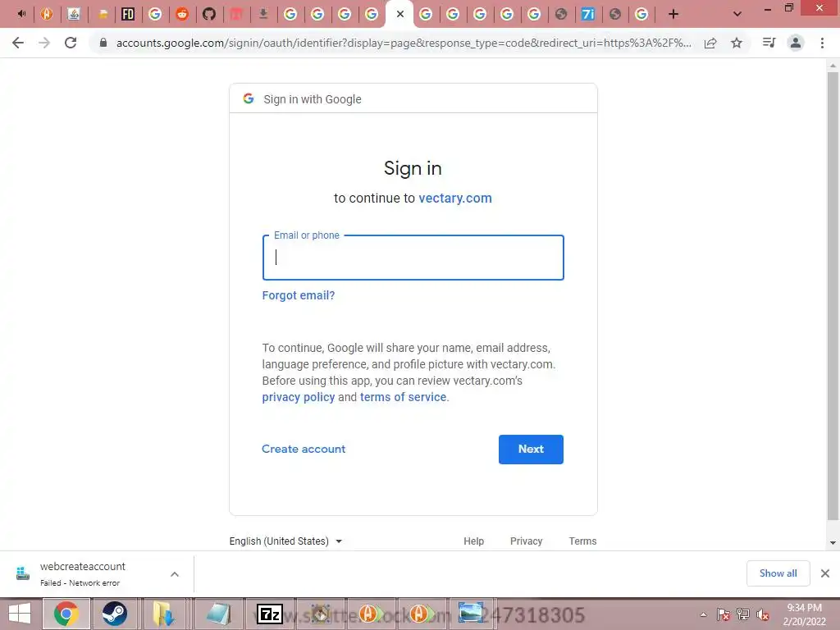Switch to the tab playing audio

pos(21,15)
